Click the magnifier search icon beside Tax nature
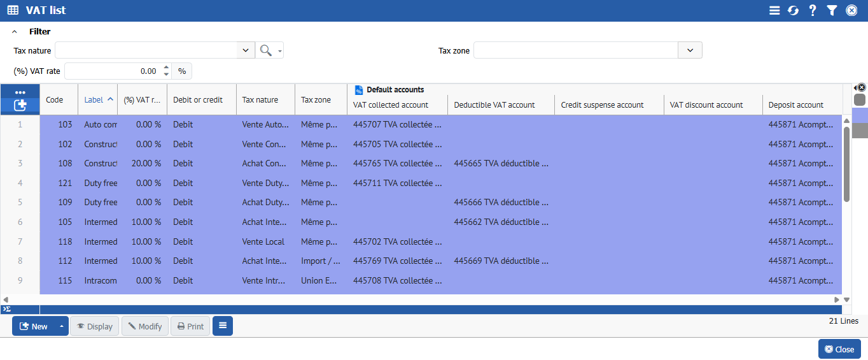The image size is (868, 360). [265, 51]
